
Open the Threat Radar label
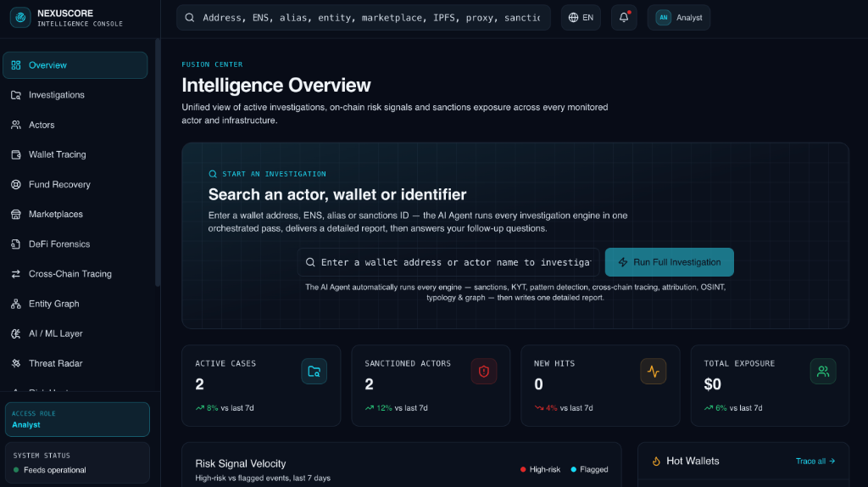[x=55, y=363]
